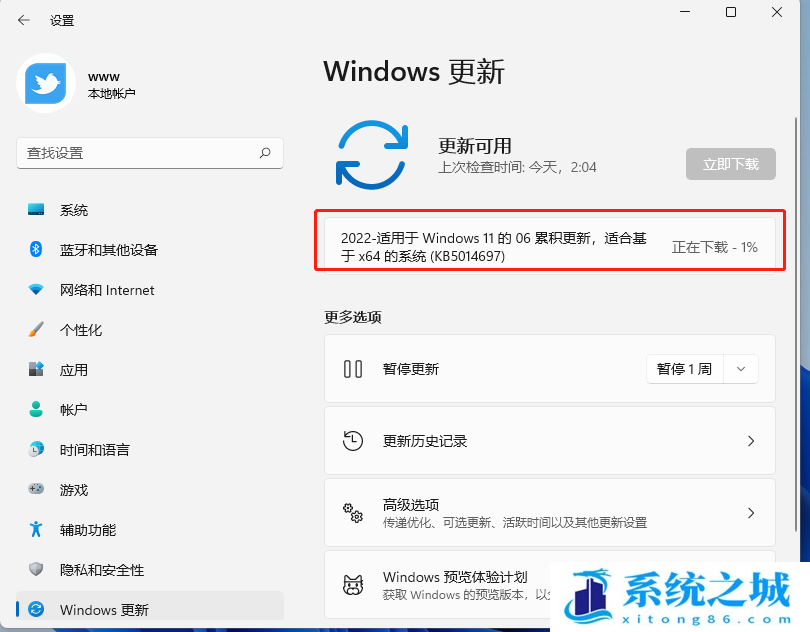Image resolution: width=810 pixels, height=632 pixels.
Task: Open 更新历史记录
Action: click(550, 441)
